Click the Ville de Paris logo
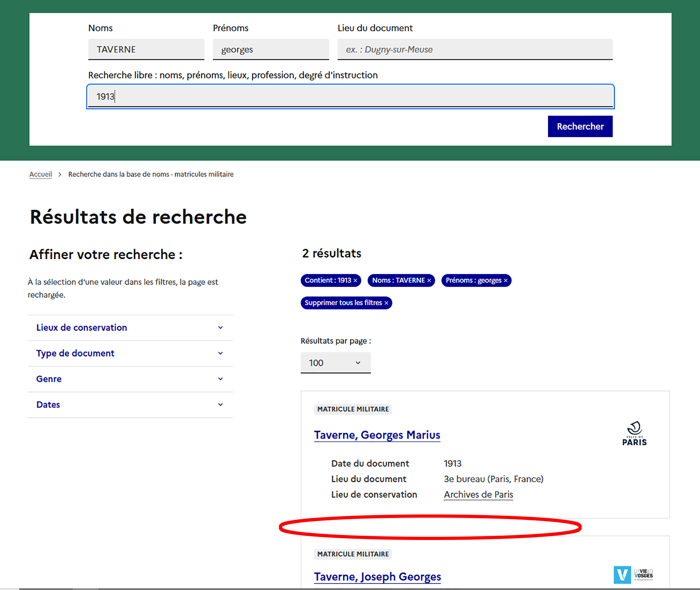The image size is (700, 590). pos(634,434)
